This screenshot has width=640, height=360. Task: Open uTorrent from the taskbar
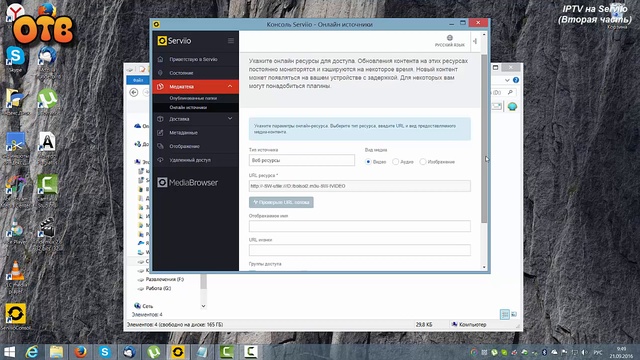(153, 352)
